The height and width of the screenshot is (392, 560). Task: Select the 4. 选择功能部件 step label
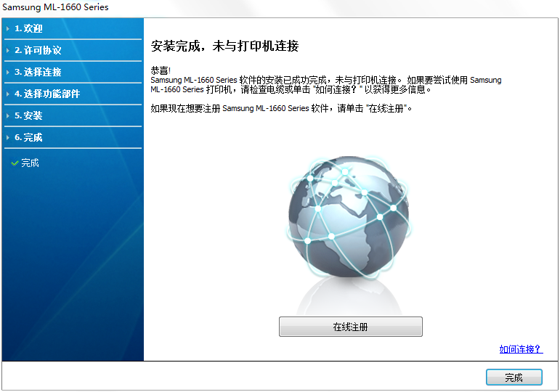[x=47, y=94]
